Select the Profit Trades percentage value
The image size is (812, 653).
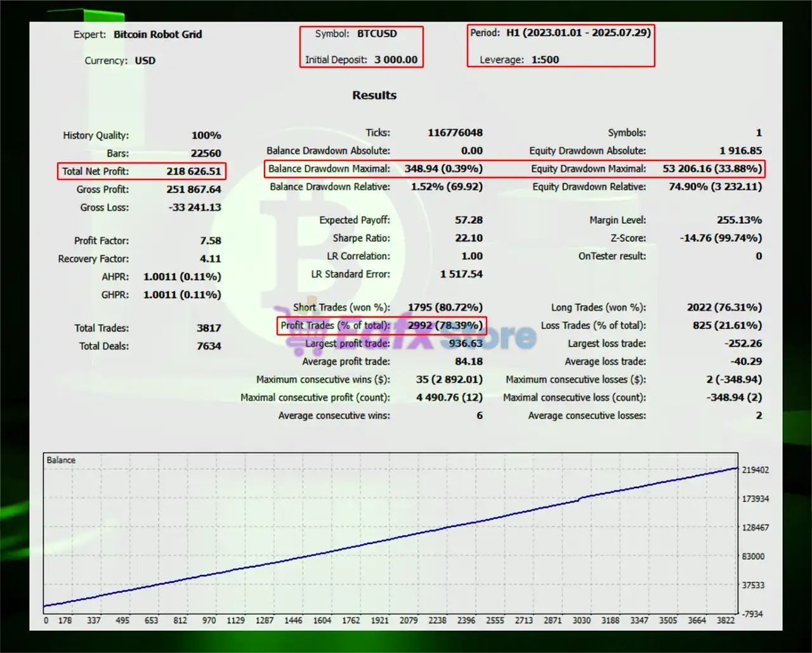(x=445, y=325)
